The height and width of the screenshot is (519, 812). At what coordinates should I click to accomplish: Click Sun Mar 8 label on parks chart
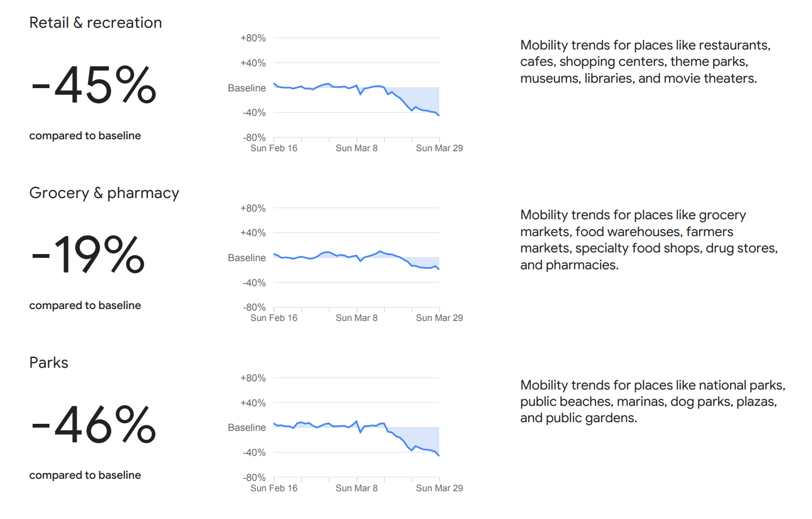357,488
